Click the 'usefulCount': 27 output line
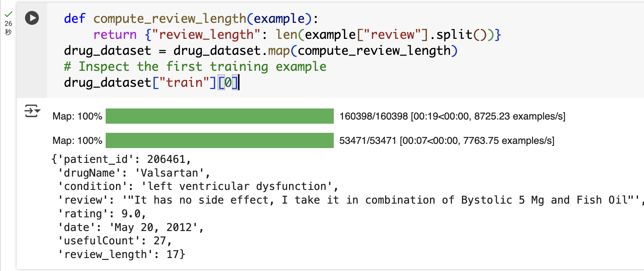 [x=115, y=241]
